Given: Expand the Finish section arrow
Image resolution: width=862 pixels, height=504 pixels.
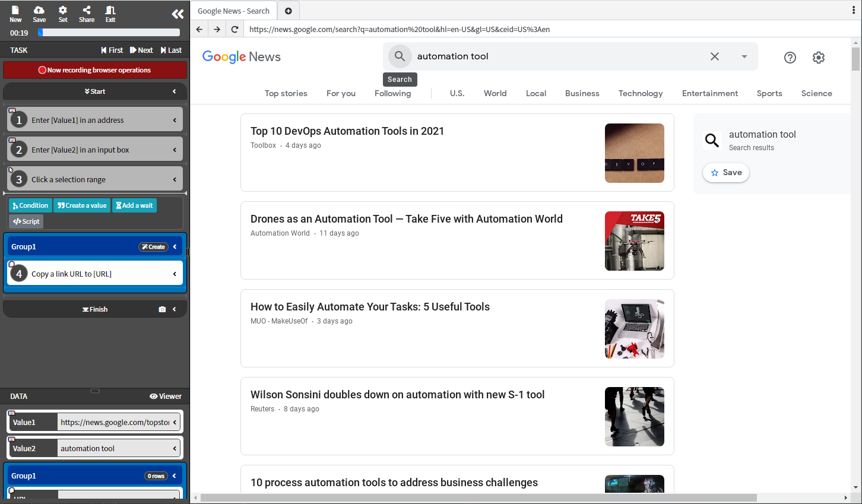Looking at the screenshot, I should 174,309.
